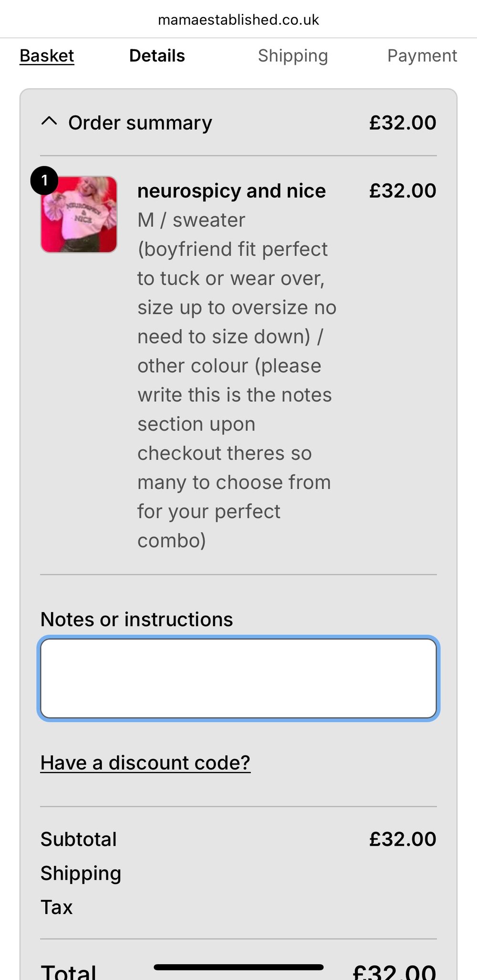Focus the Notes or instructions text box

(x=238, y=678)
